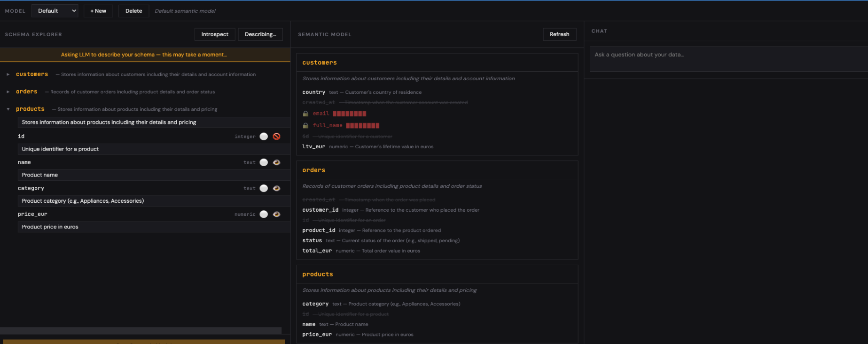Click the lock icon beside full_name field
The image size is (868, 344).
click(x=305, y=125)
